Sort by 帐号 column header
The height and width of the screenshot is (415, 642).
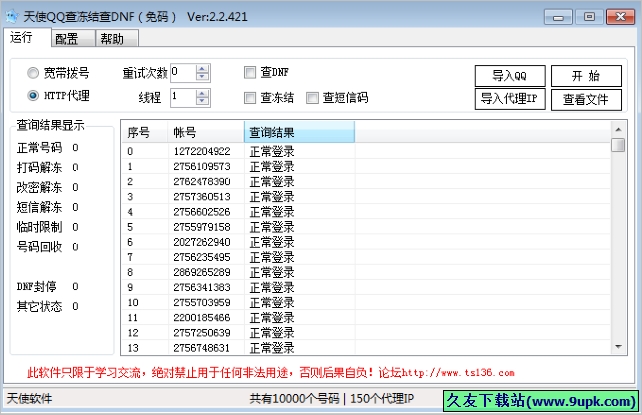click(206, 132)
